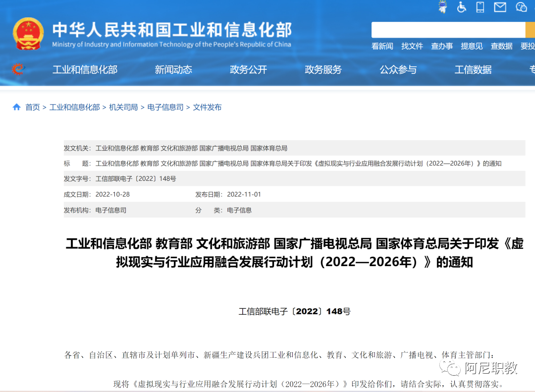Click the 提意见 quick link
The height and width of the screenshot is (392, 535).
tap(472, 46)
